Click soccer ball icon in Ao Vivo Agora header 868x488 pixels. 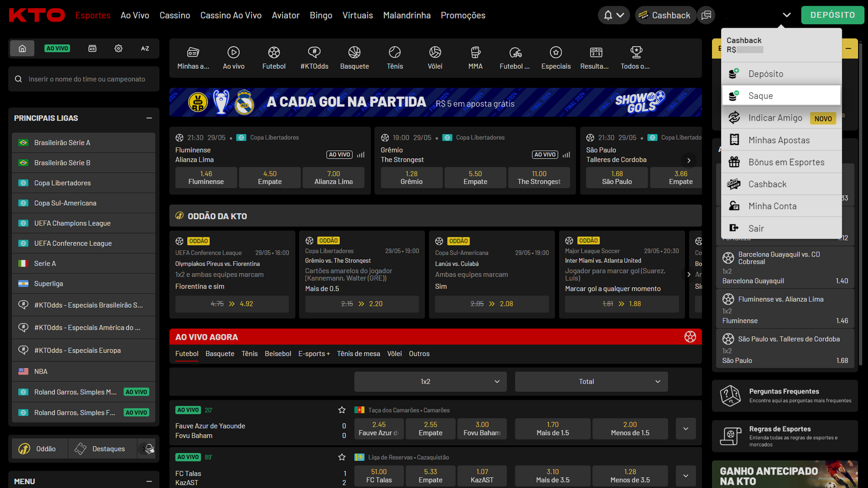pos(690,337)
